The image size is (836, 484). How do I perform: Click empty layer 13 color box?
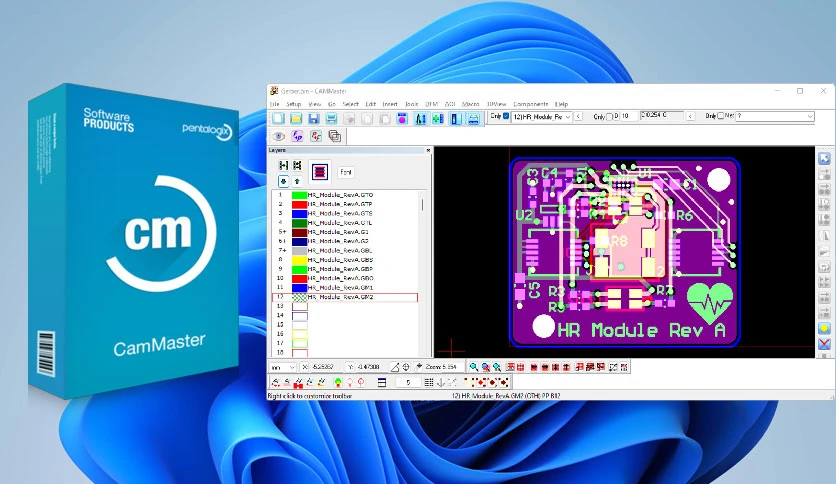pyautogui.click(x=300, y=306)
